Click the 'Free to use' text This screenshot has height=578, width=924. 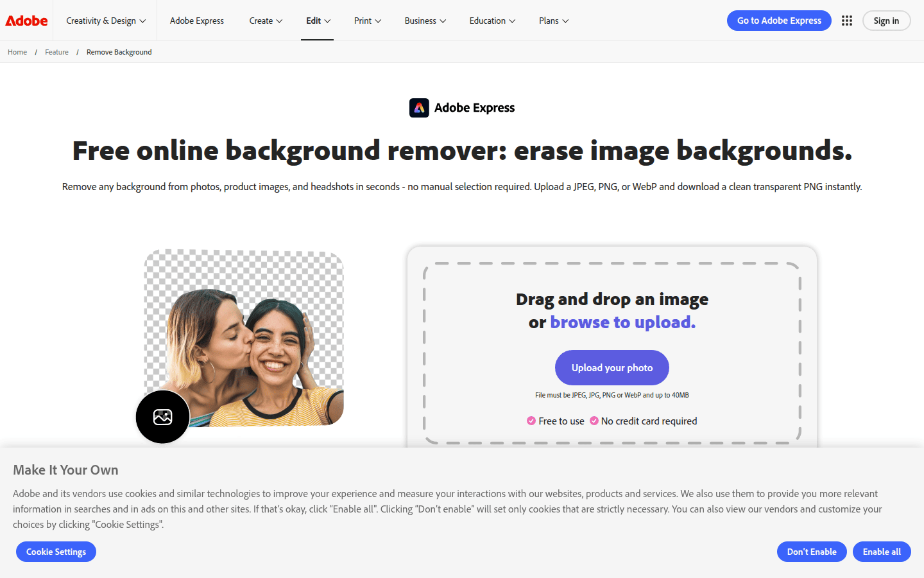[561, 421]
